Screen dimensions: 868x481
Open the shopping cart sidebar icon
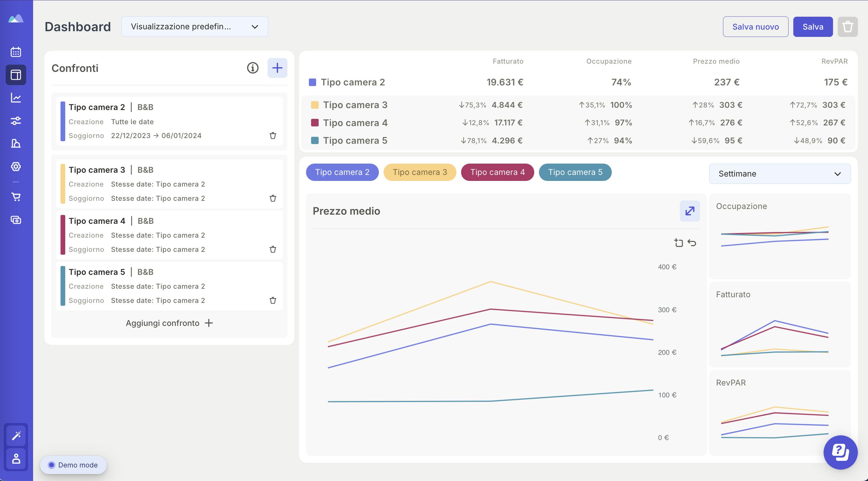point(16,197)
